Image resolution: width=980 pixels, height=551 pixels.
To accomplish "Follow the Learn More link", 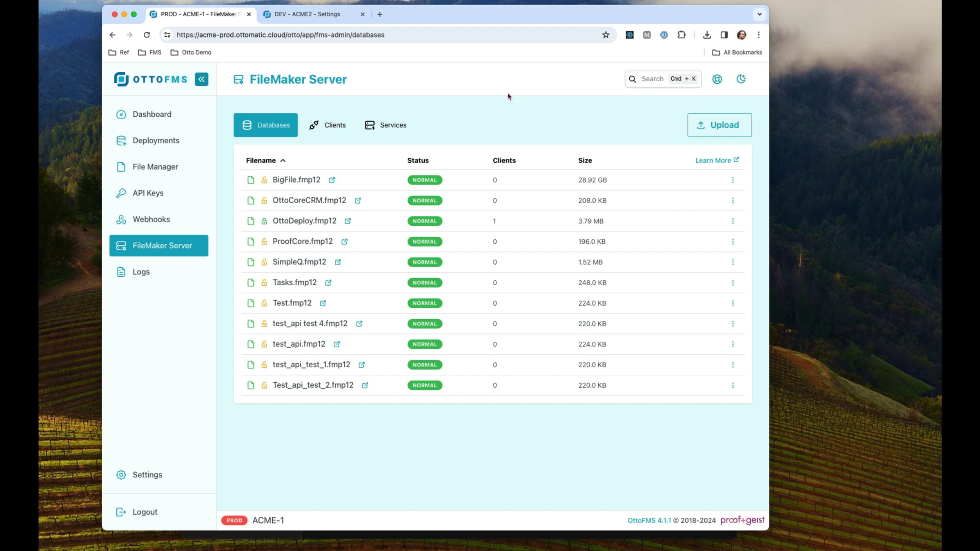I will [x=717, y=160].
